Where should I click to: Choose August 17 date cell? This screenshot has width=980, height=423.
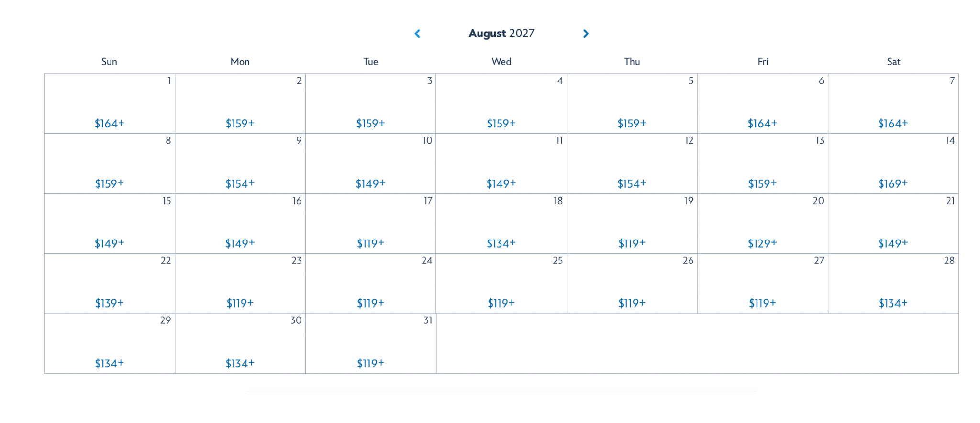371,224
